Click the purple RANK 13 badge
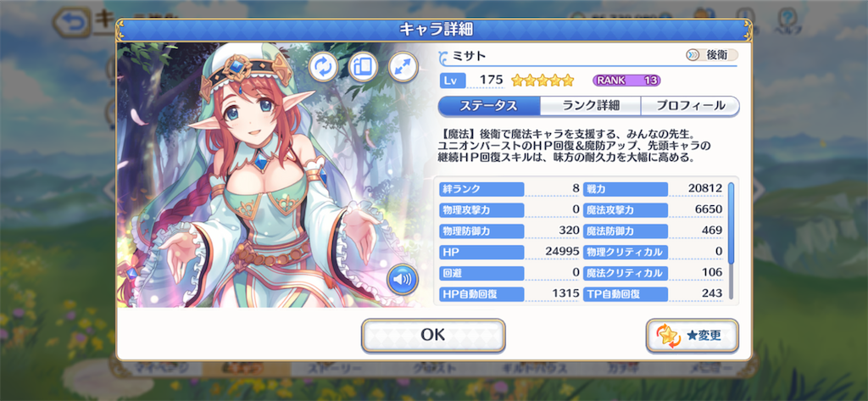The image size is (868, 401). click(x=626, y=81)
